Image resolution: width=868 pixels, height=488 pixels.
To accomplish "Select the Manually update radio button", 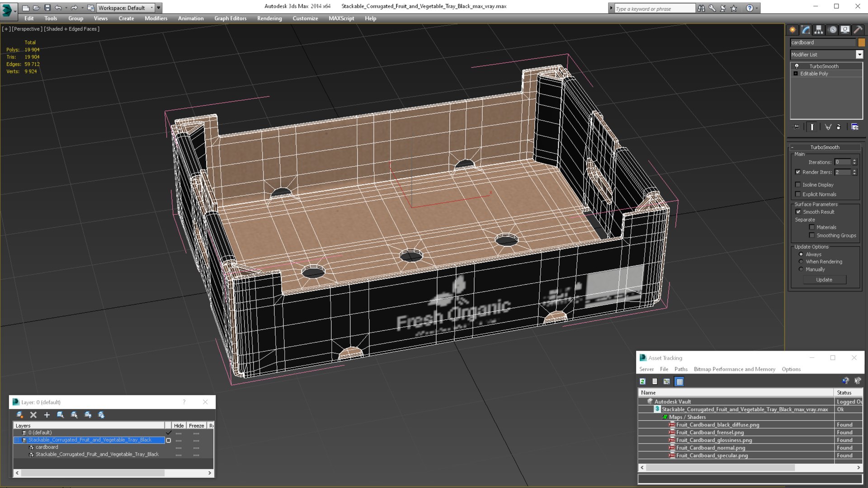I will click(x=801, y=269).
